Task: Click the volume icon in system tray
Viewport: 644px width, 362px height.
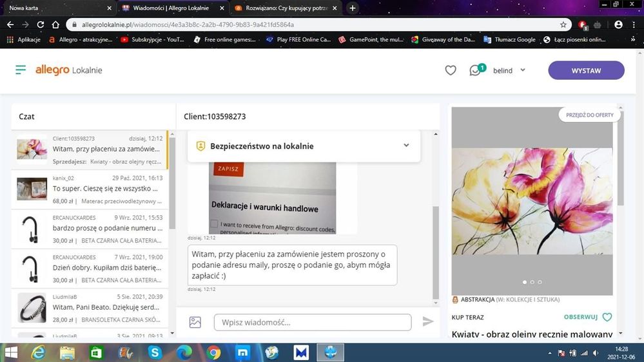Action: 596,353
